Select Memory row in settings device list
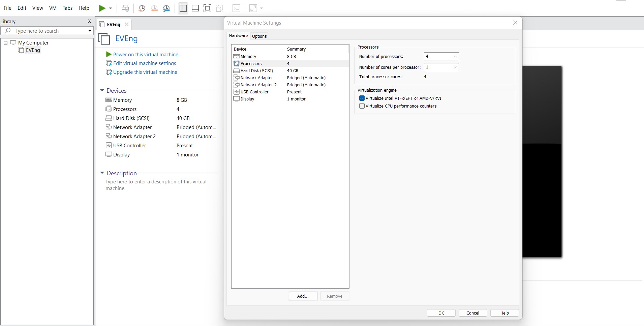This screenshot has height=326, width=644. tap(290, 56)
